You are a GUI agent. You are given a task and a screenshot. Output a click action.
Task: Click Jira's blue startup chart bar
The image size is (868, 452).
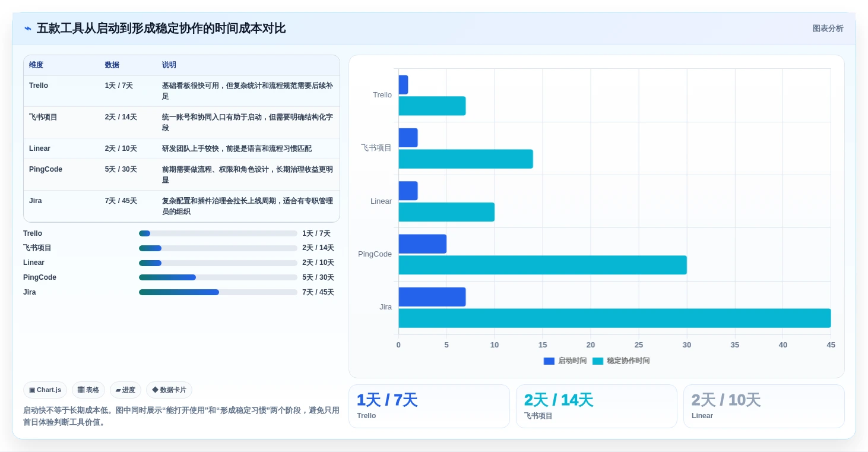click(432, 297)
